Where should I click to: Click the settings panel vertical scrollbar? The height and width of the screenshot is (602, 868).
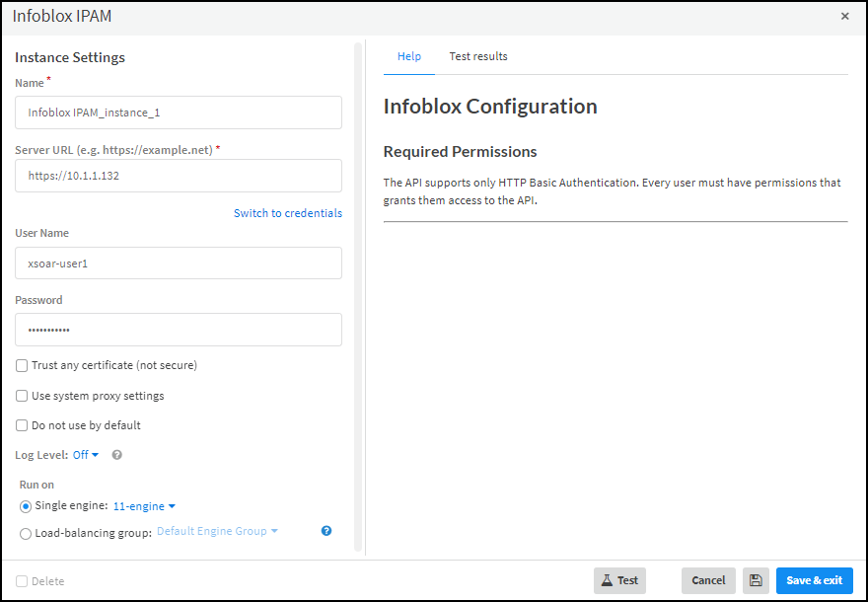click(358, 296)
